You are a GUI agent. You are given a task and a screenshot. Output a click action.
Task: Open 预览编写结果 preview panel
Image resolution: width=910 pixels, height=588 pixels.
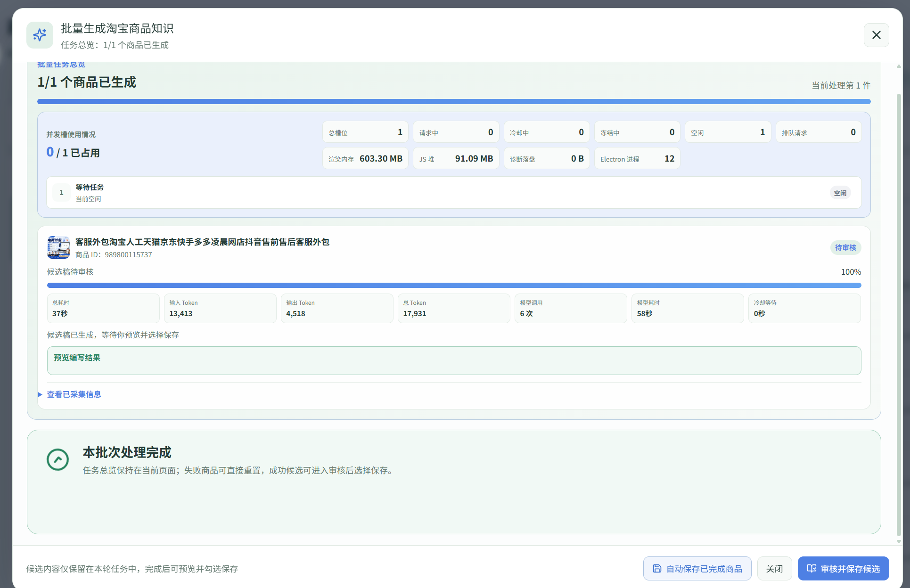pyautogui.click(x=454, y=360)
